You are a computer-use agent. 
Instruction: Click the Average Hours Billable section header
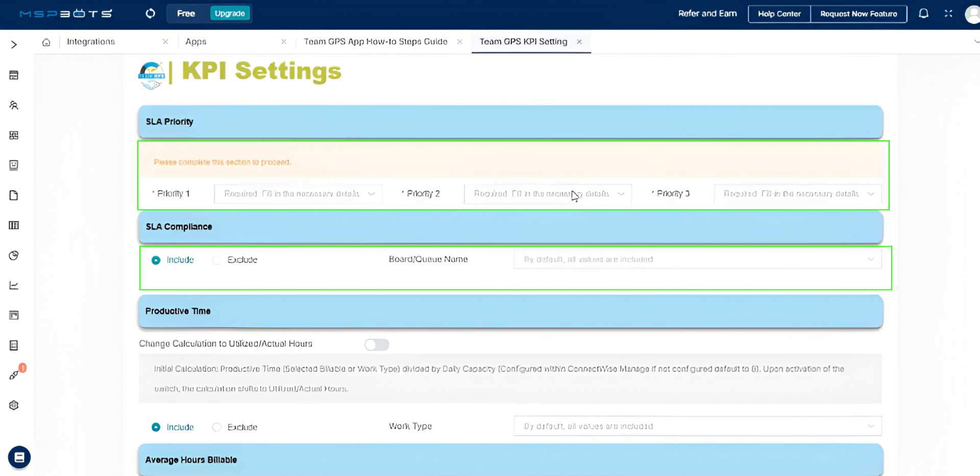(510, 460)
